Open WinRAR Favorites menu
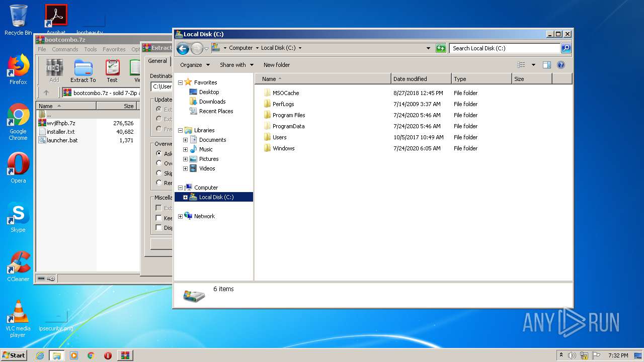This screenshot has width=644, height=362. [x=114, y=49]
